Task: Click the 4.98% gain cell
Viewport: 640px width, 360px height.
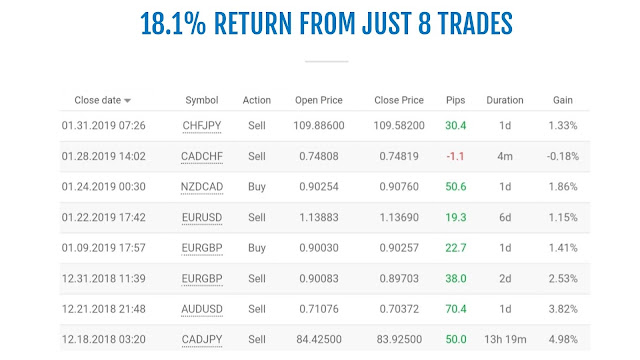Action: click(x=563, y=340)
